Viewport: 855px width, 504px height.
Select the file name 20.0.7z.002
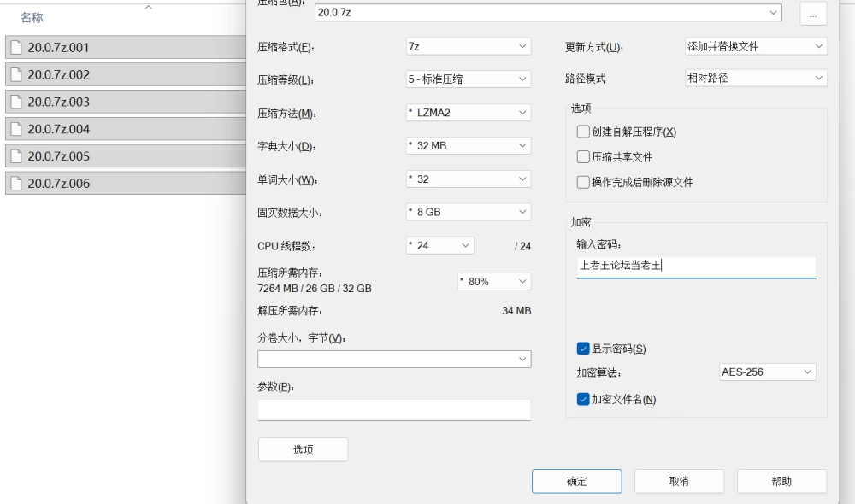tap(58, 75)
